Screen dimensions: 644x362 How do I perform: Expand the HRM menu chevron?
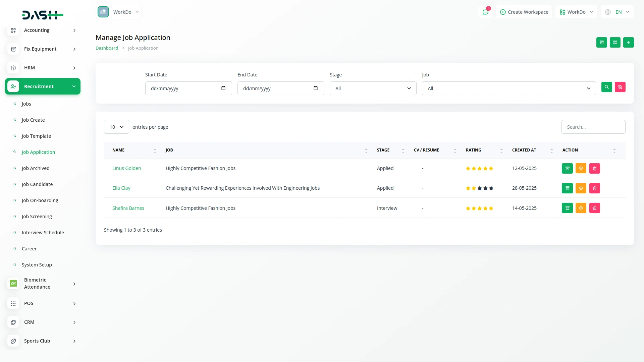pyautogui.click(x=74, y=68)
